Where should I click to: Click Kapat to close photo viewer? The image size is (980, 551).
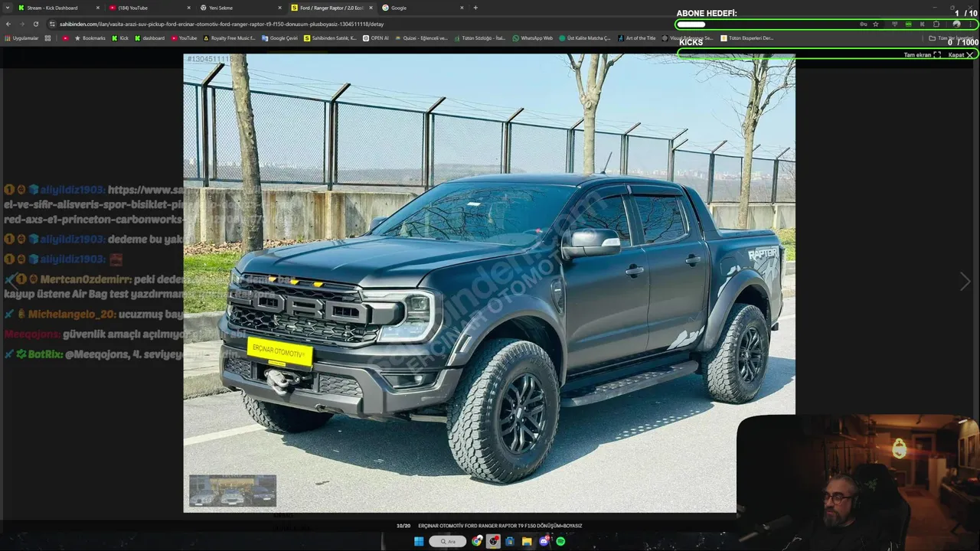(x=961, y=55)
